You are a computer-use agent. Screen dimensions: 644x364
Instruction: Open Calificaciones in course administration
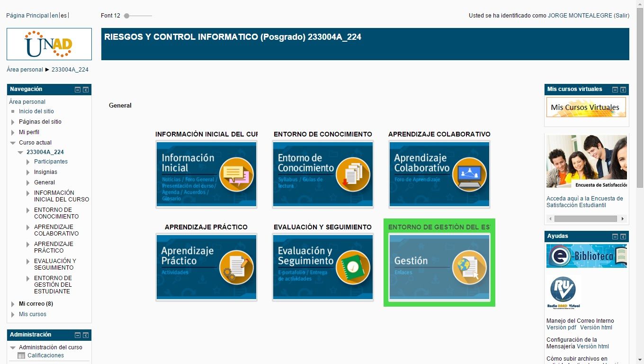tap(45, 355)
